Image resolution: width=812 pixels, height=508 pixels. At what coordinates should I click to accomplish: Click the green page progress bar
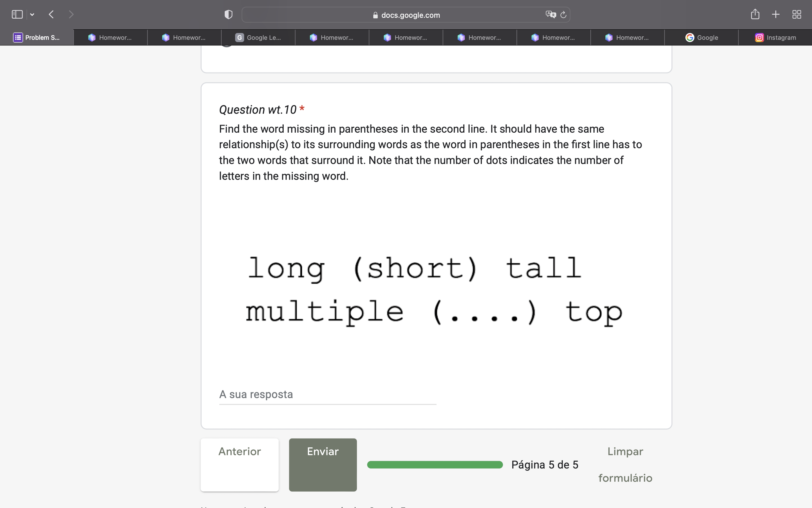(x=435, y=465)
